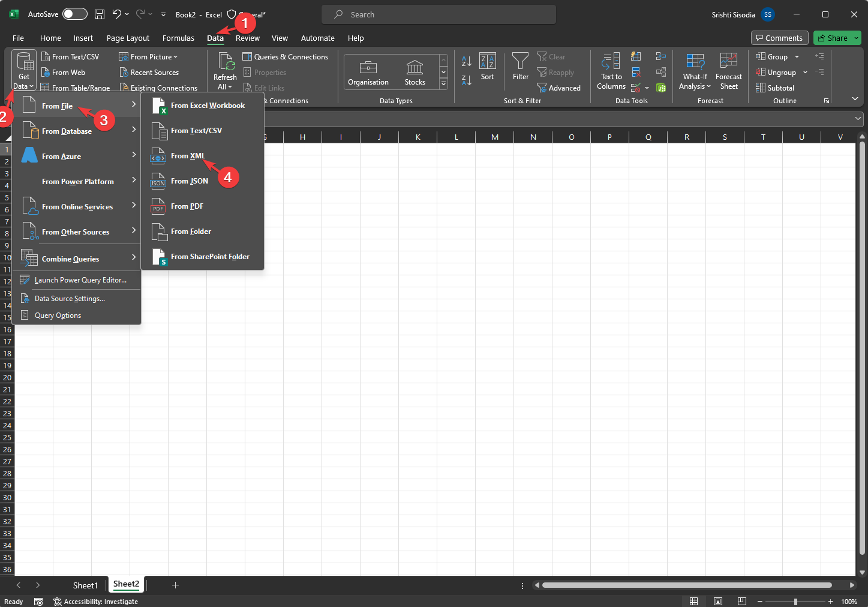This screenshot has height=607, width=868.
Task: Expand the From Azure submenu
Action: click(77, 156)
